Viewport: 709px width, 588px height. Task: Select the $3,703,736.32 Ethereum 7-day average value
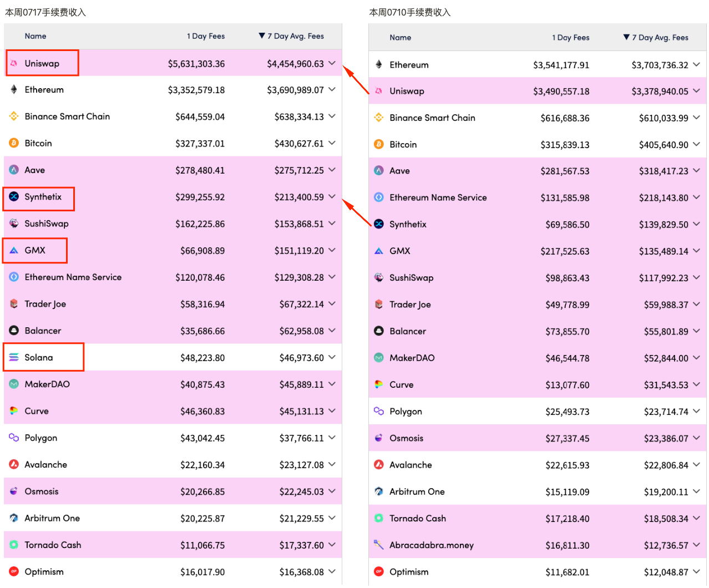[x=660, y=65]
